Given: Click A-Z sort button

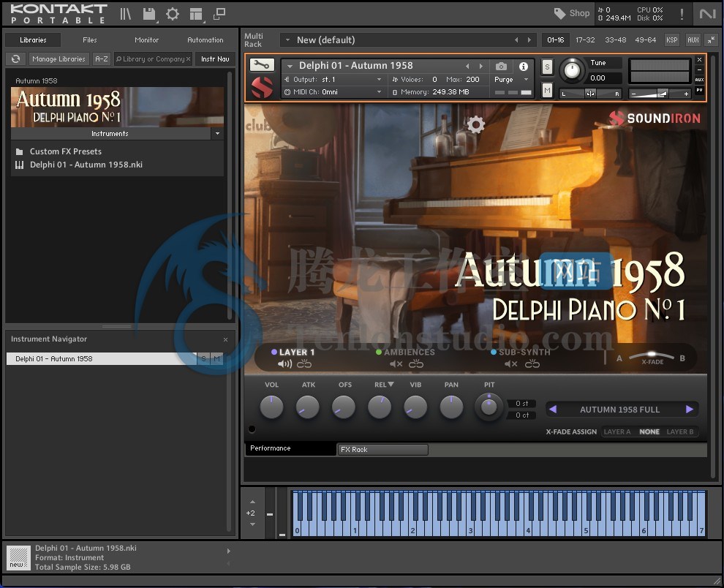Looking at the screenshot, I should point(102,59).
